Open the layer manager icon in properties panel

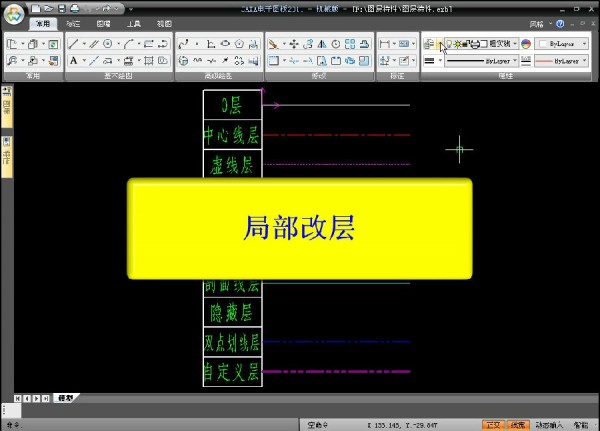click(429, 44)
